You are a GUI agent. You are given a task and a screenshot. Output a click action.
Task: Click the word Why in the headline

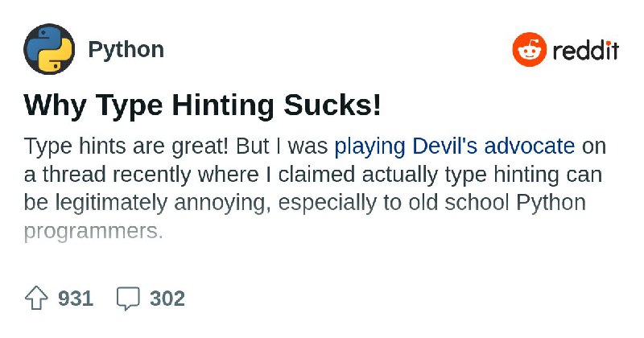[55, 105]
